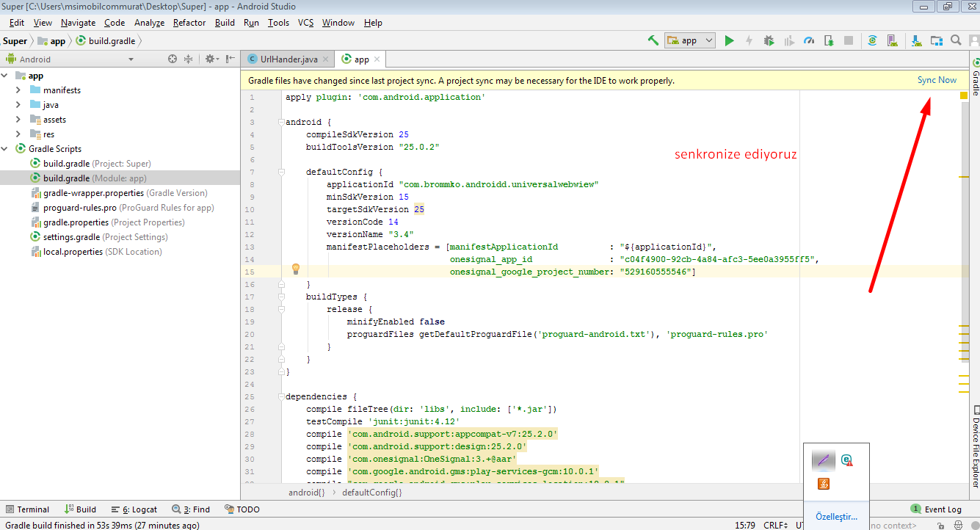Open the Terminal tool window
The height and width of the screenshot is (530, 980).
pyautogui.click(x=27, y=509)
